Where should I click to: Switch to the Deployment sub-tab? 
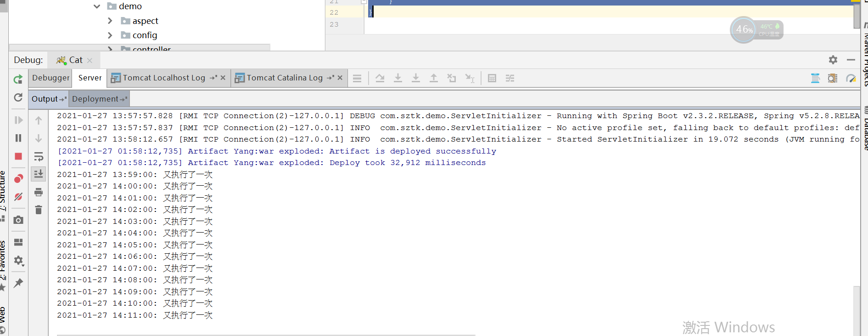[x=100, y=99]
